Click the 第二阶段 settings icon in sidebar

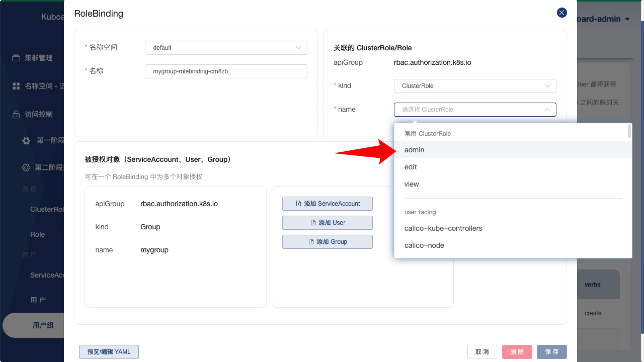[x=26, y=167]
